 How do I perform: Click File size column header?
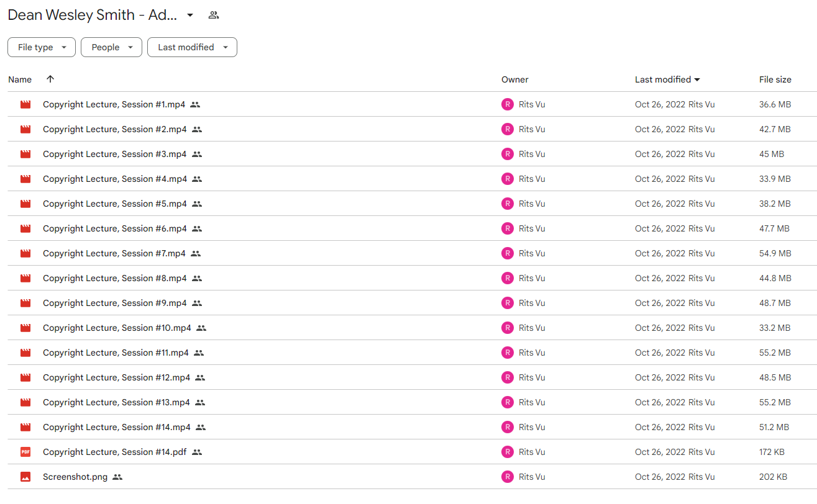pos(775,79)
